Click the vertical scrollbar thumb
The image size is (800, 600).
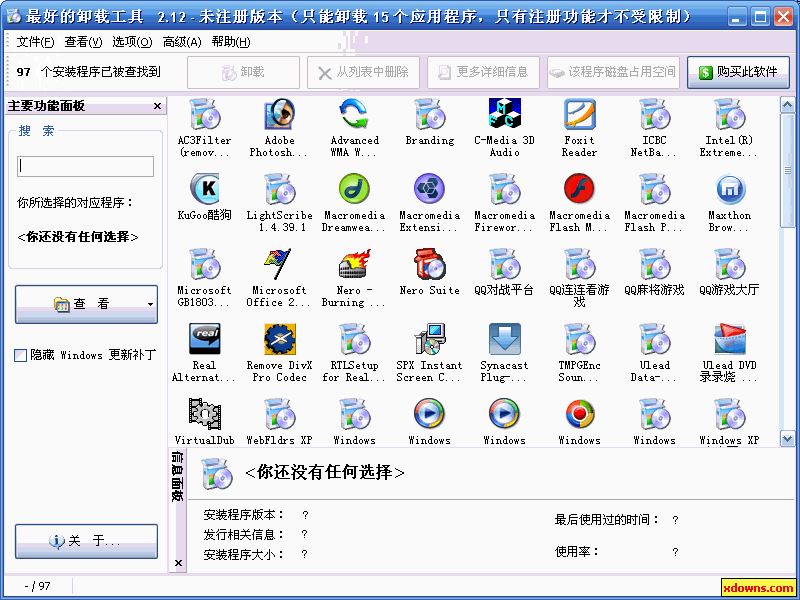[x=787, y=170]
